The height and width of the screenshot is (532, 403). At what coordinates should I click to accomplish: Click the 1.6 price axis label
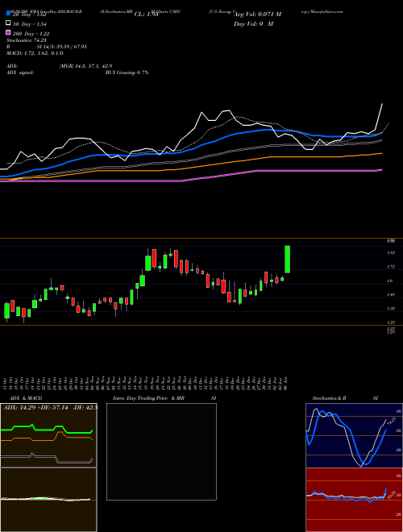pyautogui.click(x=390, y=281)
